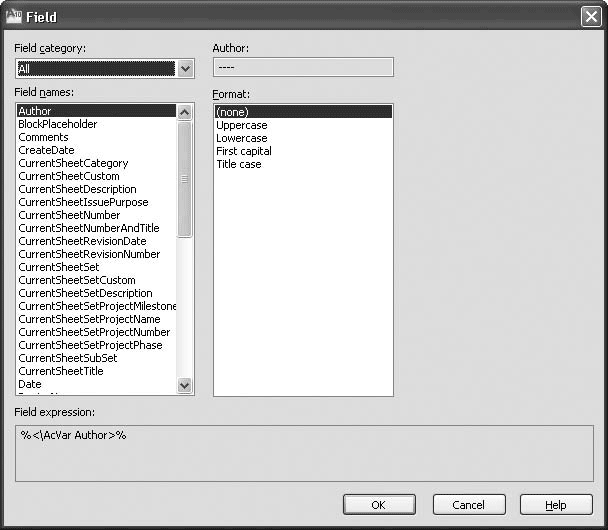Image resolution: width=608 pixels, height=530 pixels.
Task: Select Lowercase in Format list
Action: (242, 138)
